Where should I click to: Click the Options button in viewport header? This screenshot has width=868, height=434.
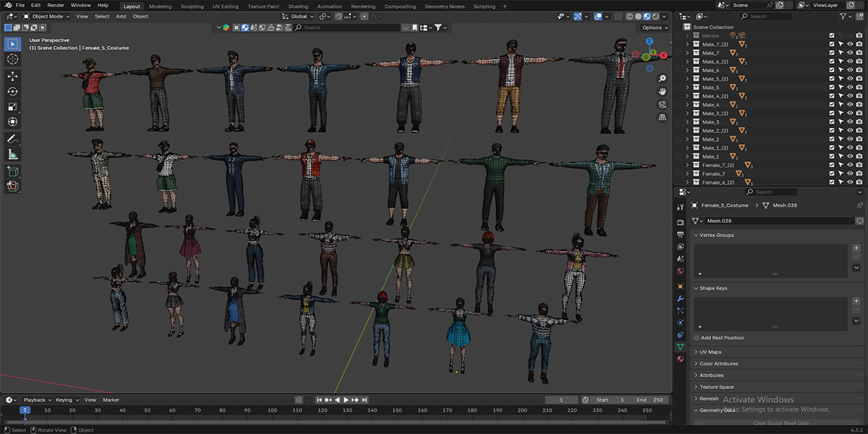[x=652, y=27]
